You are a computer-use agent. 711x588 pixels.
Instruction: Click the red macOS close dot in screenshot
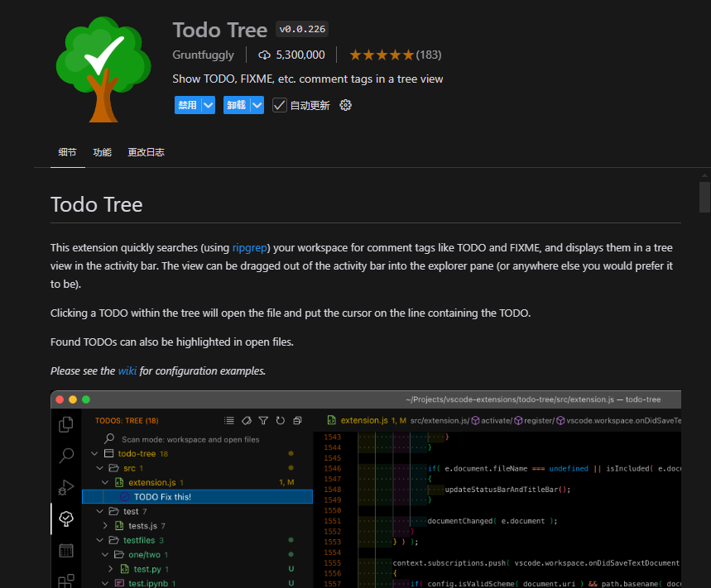coord(60,399)
